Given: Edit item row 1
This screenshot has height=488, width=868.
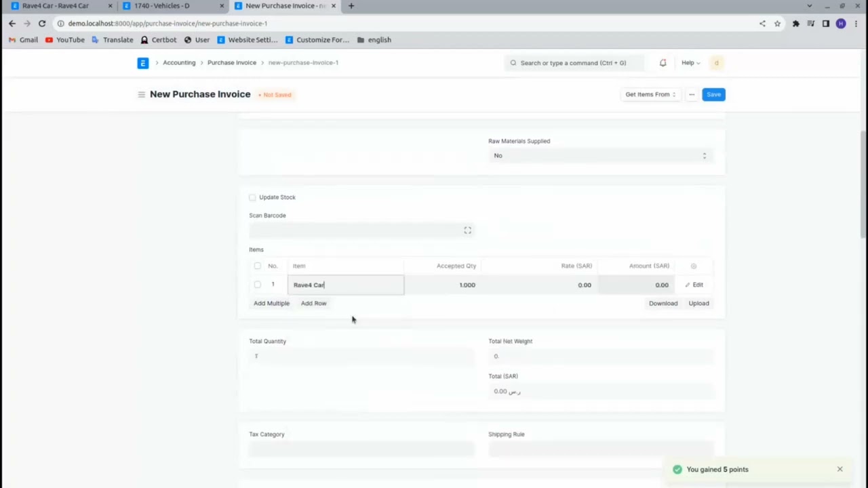Looking at the screenshot, I should coord(694,285).
